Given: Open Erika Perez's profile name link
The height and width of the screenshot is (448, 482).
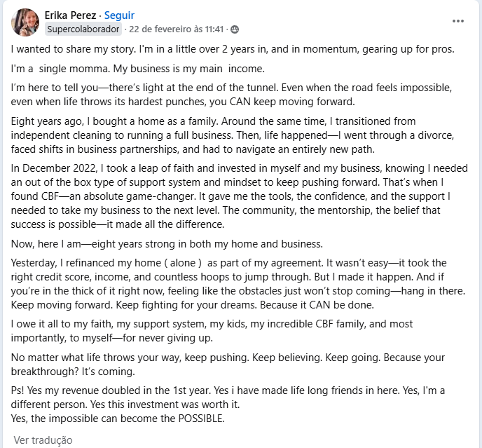Looking at the screenshot, I should point(70,15).
